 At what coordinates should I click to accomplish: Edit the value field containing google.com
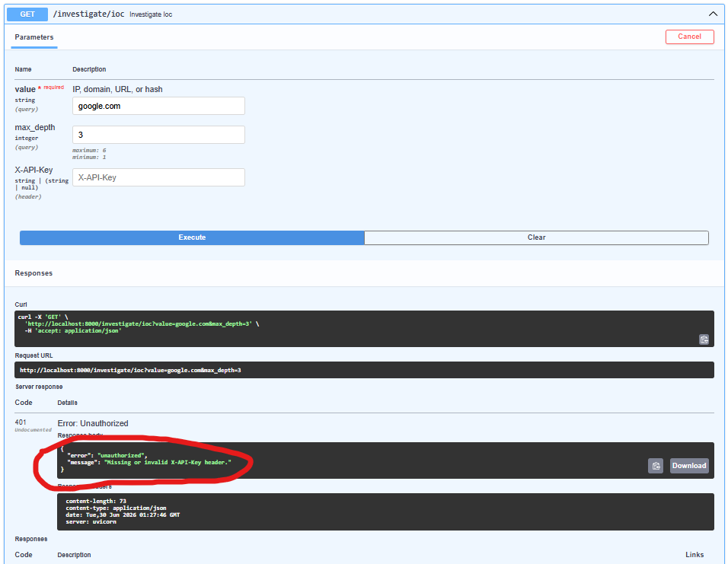[x=158, y=106]
